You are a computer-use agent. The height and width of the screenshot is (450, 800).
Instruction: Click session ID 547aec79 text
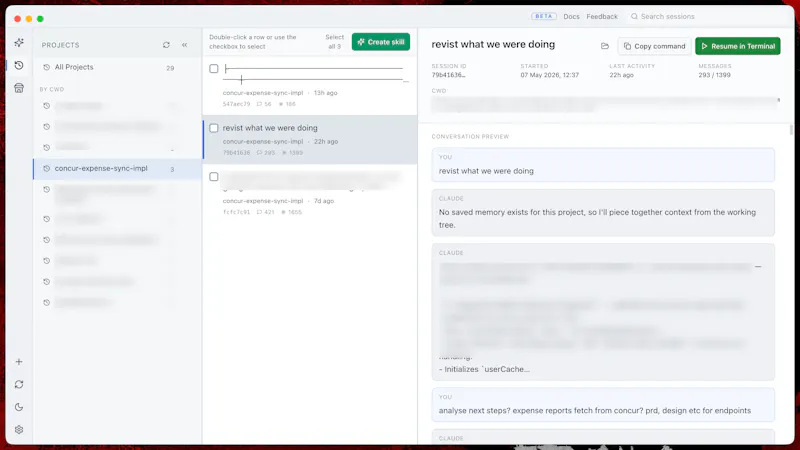tap(236, 104)
